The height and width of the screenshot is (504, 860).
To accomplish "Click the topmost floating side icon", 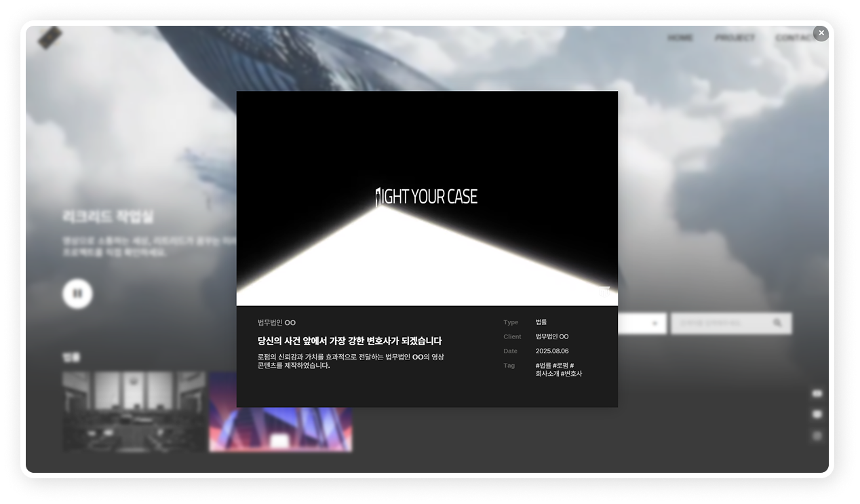I will (817, 393).
